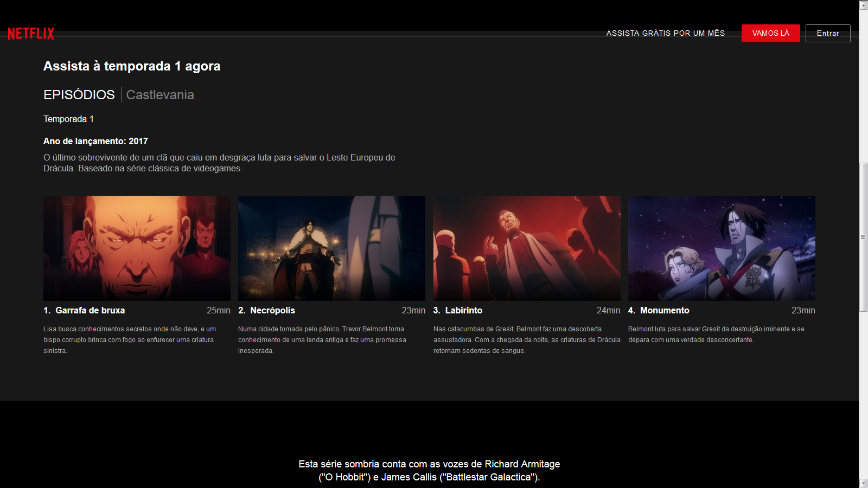
Task: Click the 23min duration of Necrópolis
Action: pyautogui.click(x=413, y=310)
